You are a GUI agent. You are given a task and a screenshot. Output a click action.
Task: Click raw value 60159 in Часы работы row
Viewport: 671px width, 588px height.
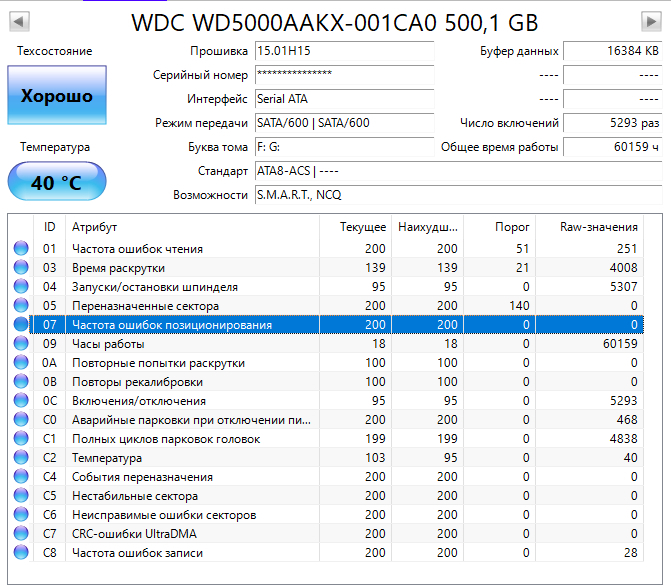pos(620,343)
